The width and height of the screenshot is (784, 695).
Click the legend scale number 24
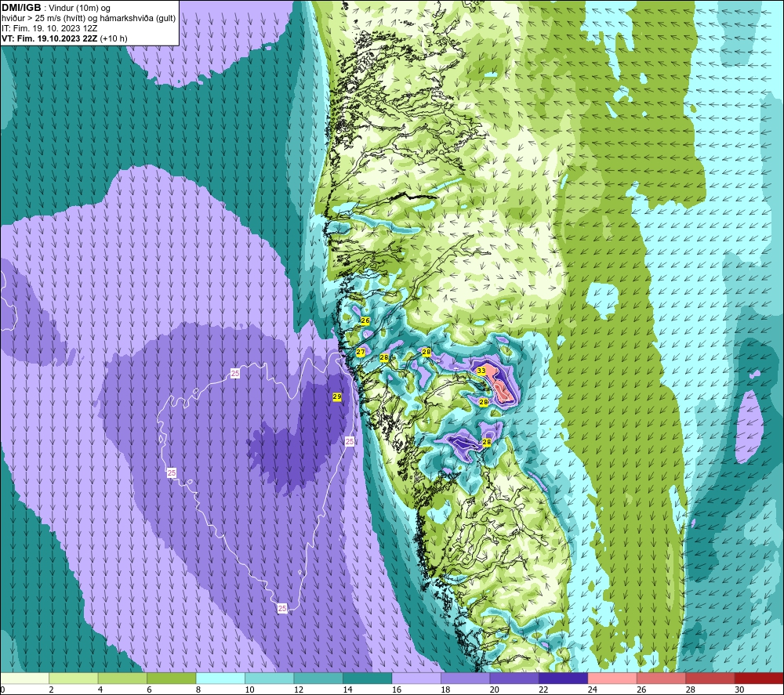point(593,690)
